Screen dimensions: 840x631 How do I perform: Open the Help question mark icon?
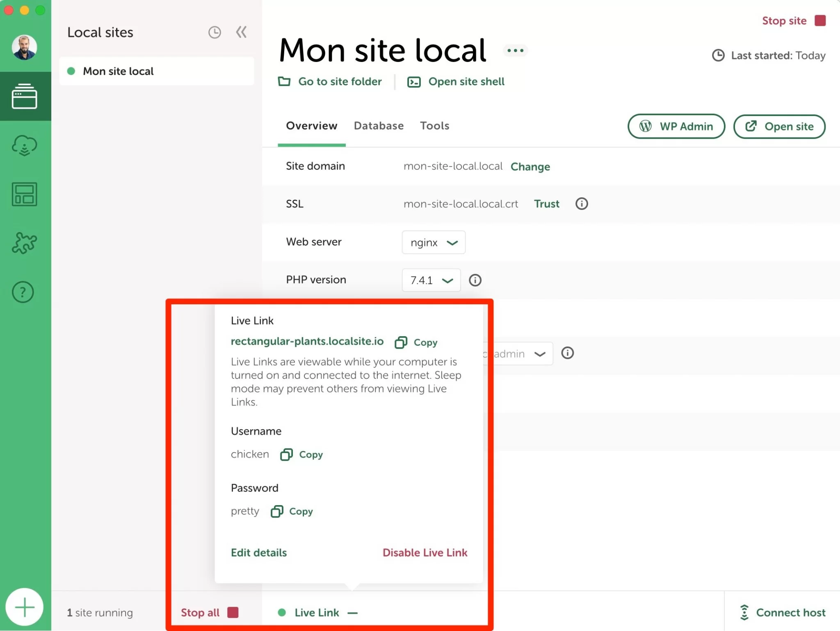[23, 292]
